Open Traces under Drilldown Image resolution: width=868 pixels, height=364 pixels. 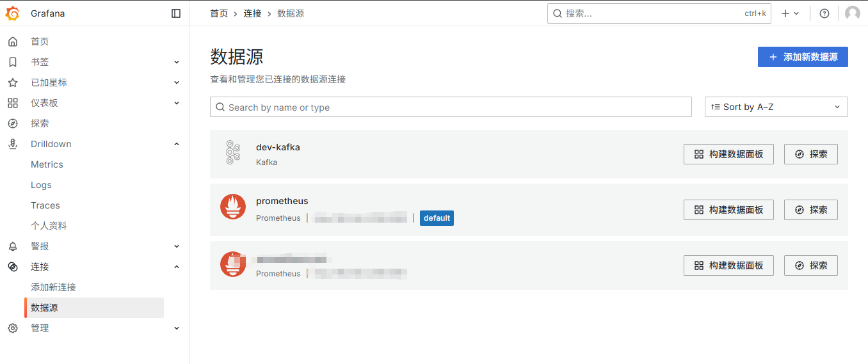(x=45, y=205)
